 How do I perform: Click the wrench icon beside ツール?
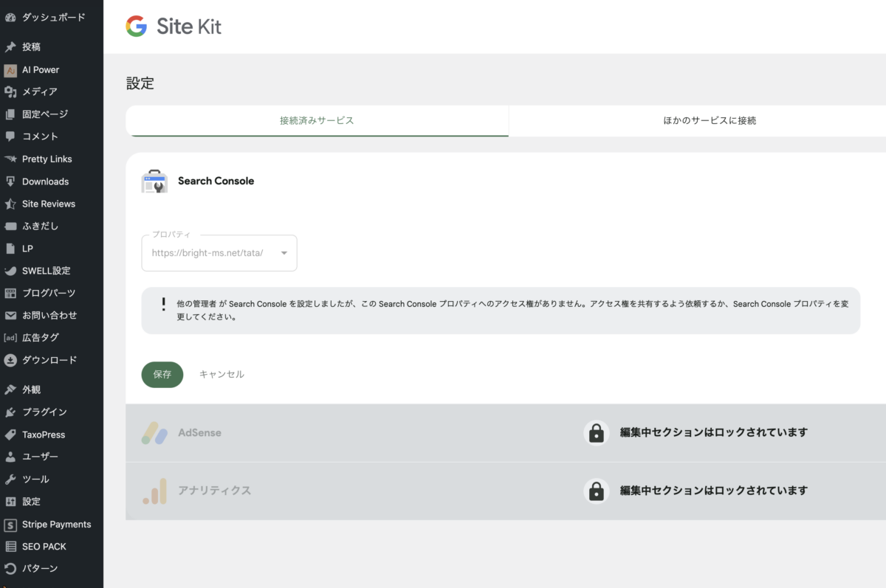pos(10,479)
